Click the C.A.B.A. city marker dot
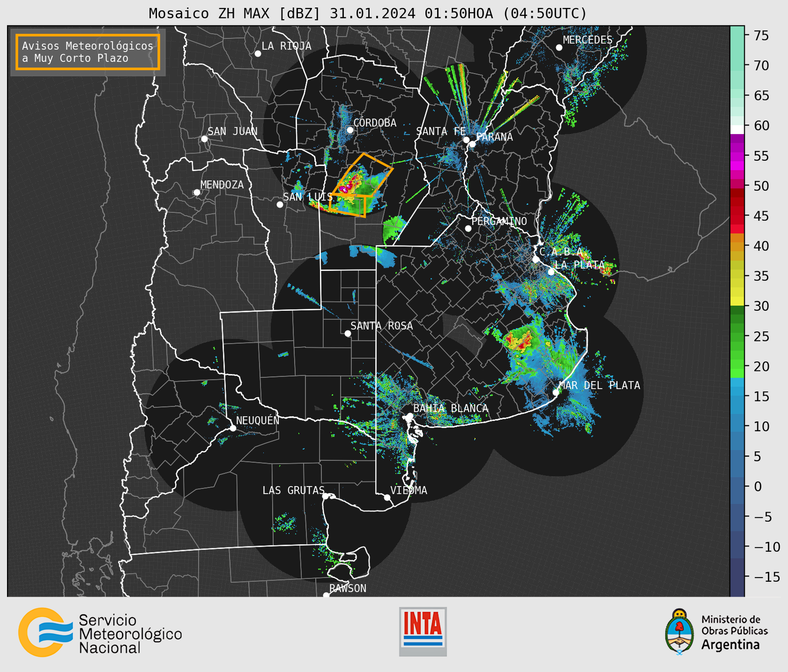This screenshot has width=788, height=672. [536, 259]
